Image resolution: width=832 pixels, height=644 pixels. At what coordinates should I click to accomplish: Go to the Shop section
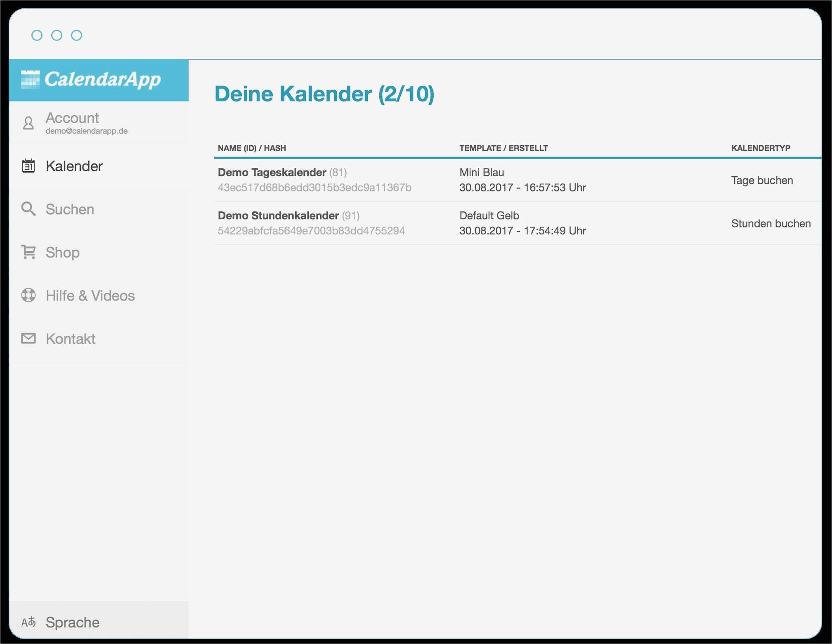pos(63,252)
